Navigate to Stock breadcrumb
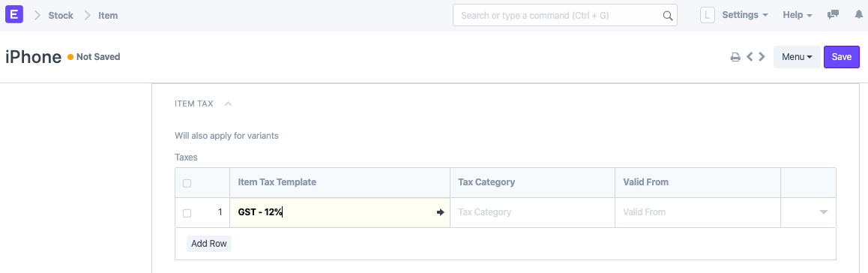Image resolution: width=868 pixels, height=273 pixels. pyautogui.click(x=61, y=16)
